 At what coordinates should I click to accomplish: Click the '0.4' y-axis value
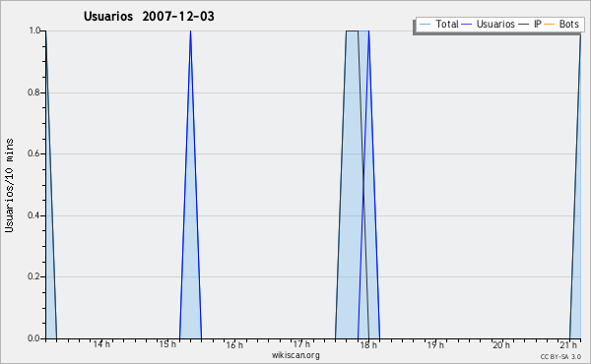tap(33, 215)
